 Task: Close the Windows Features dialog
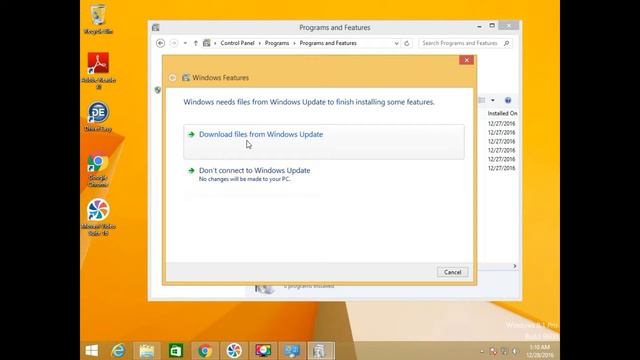(x=467, y=60)
